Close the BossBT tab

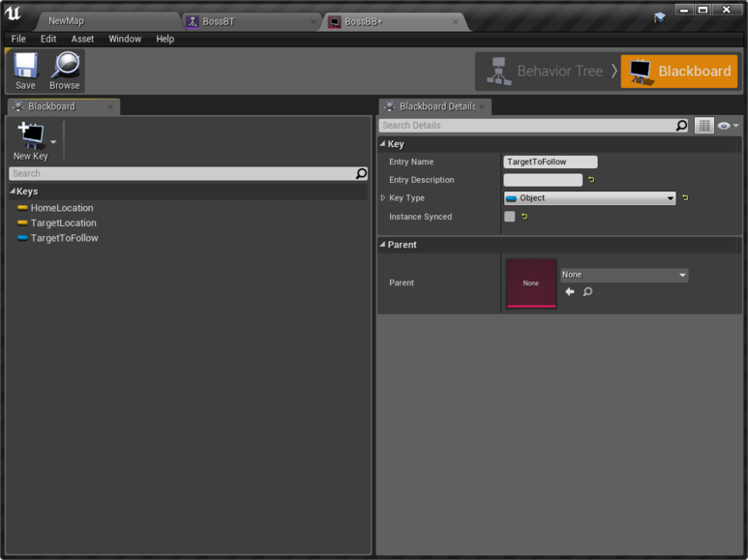314,21
